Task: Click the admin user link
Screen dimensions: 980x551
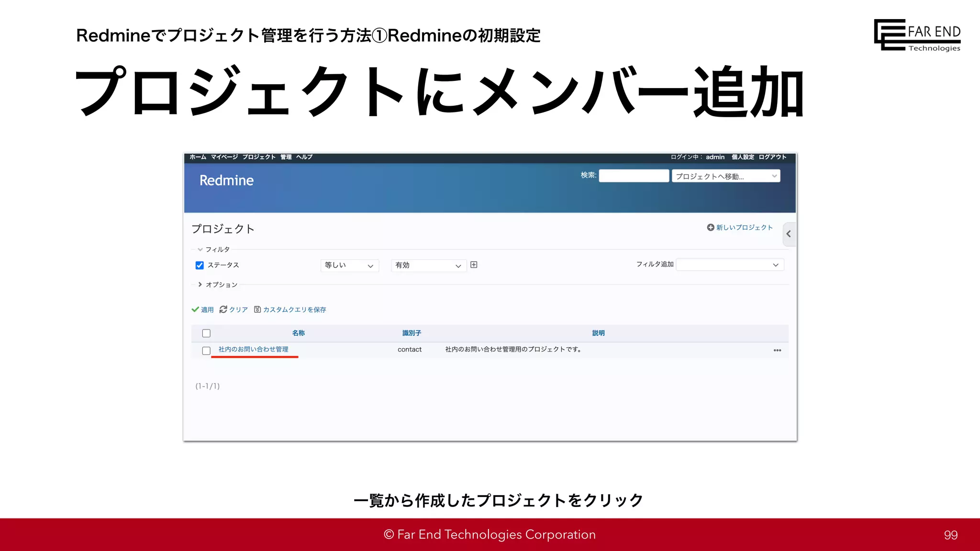Action: click(715, 157)
